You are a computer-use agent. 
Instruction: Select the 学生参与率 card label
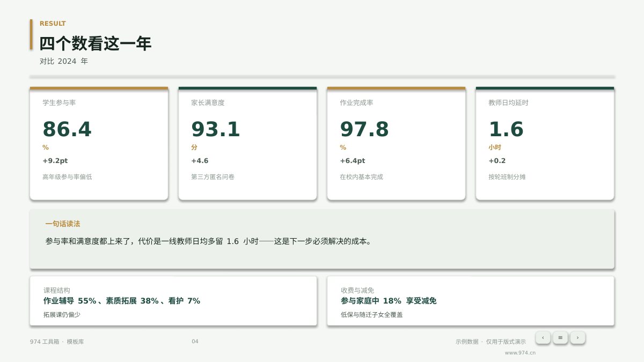[x=59, y=102]
